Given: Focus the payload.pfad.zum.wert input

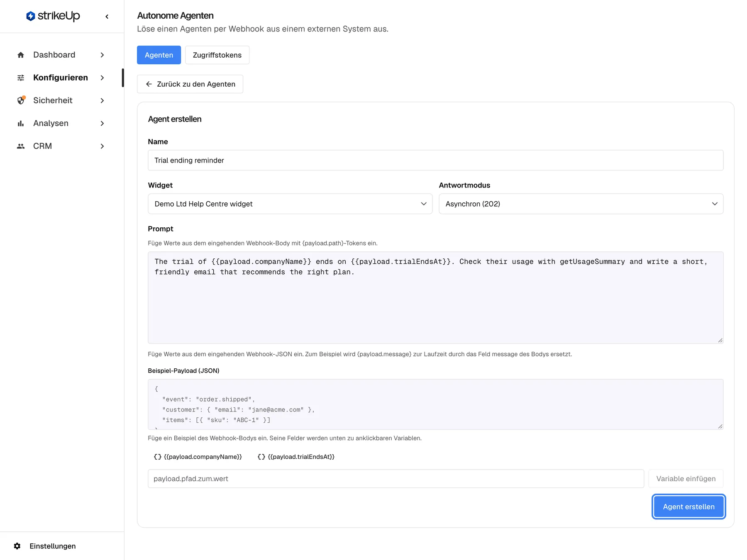Looking at the screenshot, I should click(396, 479).
